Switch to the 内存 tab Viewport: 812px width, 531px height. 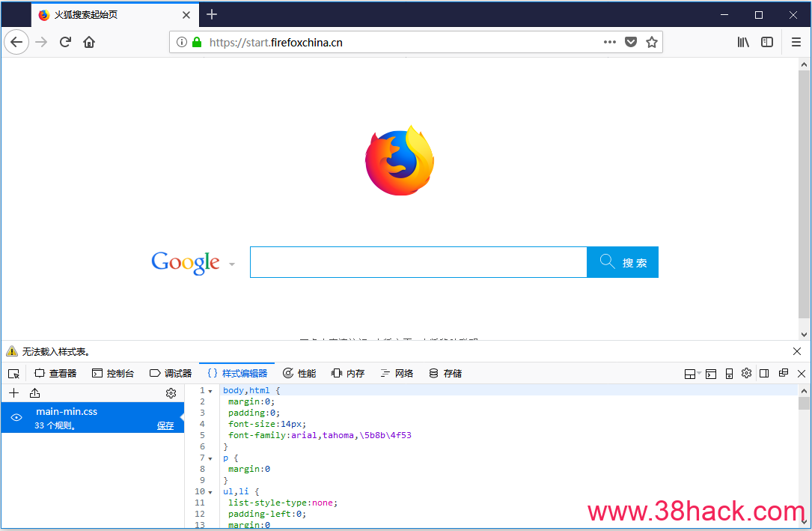[x=348, y=374]
